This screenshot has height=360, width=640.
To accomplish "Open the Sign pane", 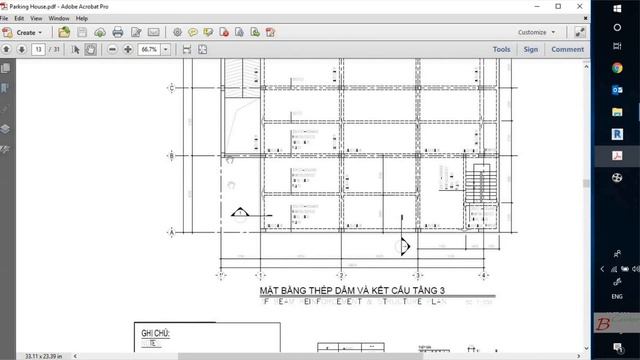I will tap(531, 49).
